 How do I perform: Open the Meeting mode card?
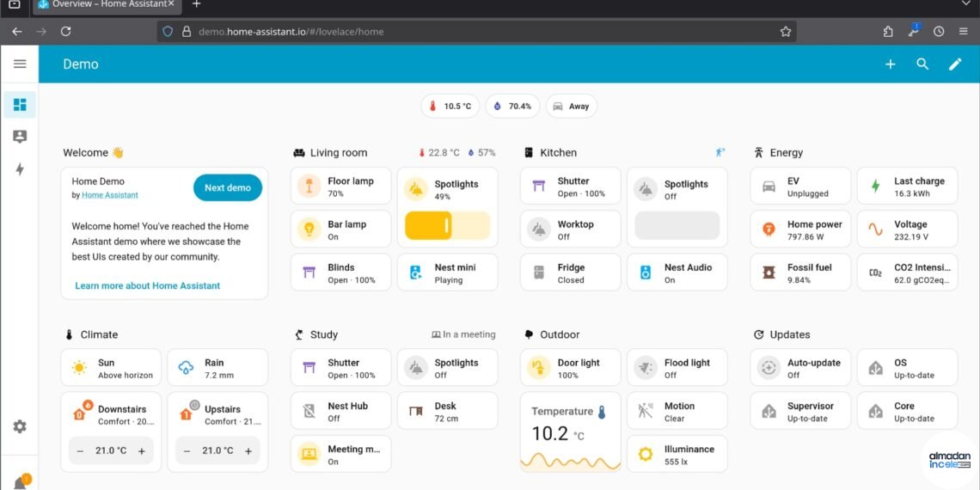[341, 455]
